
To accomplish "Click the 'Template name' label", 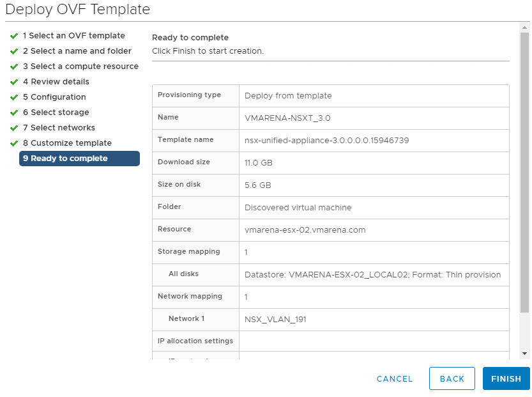I will pyautogui.click(x=185, y=139).
